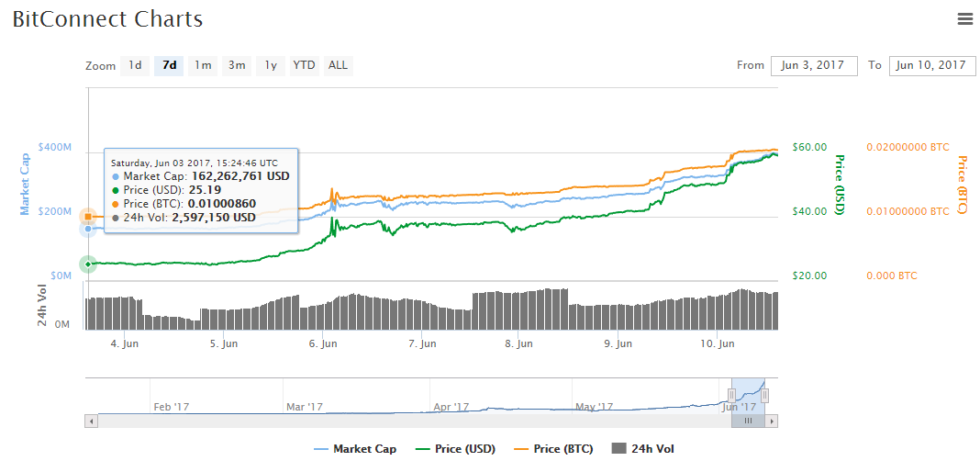
Task: Click Feb '17 in the navigator
Action: pyautogui.click(x=172, y=407)
